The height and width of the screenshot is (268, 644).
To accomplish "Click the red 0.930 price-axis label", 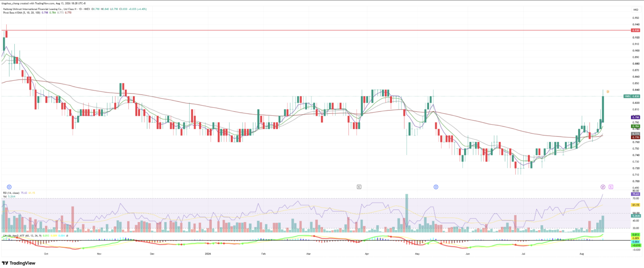I will click(x=635, y=30).
